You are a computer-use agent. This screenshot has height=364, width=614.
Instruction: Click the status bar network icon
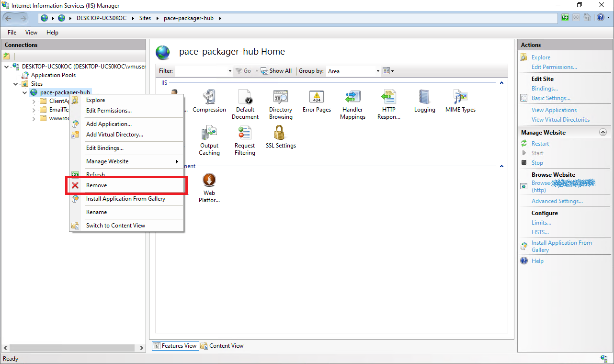pyautogui.click(x=604, y=358)
